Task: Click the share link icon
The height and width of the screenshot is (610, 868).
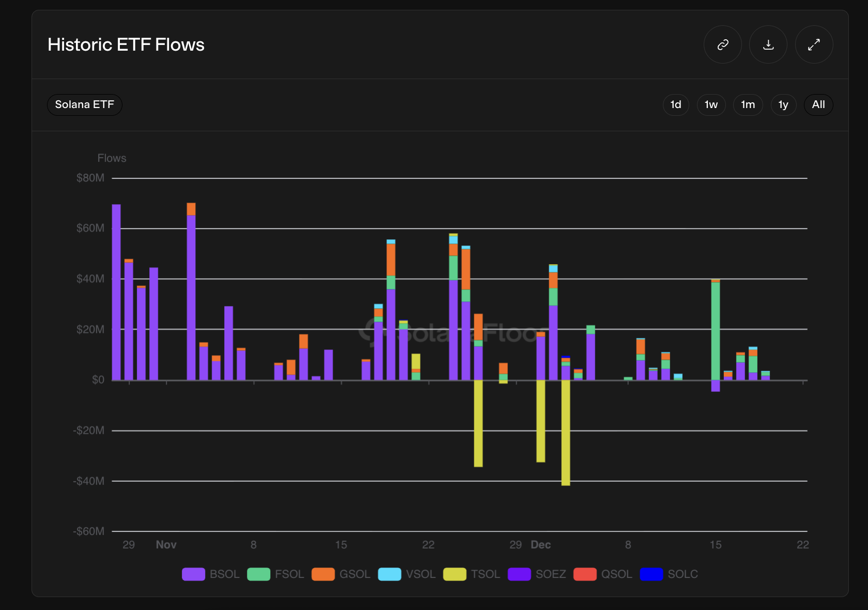Action: pyautogui.click(x=722, y=44)
